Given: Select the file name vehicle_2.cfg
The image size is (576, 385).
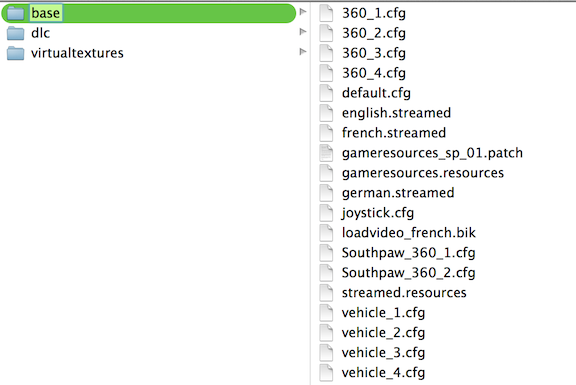Looking at the screenshot, I should pyautogui.click(x=384, y=333).
